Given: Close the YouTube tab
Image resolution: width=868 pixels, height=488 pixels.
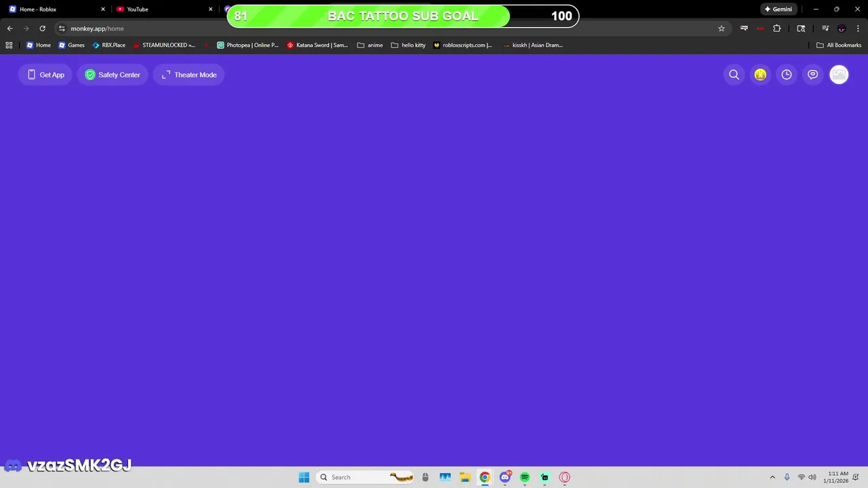Looking at the screenshot, I should click(210, 9).
